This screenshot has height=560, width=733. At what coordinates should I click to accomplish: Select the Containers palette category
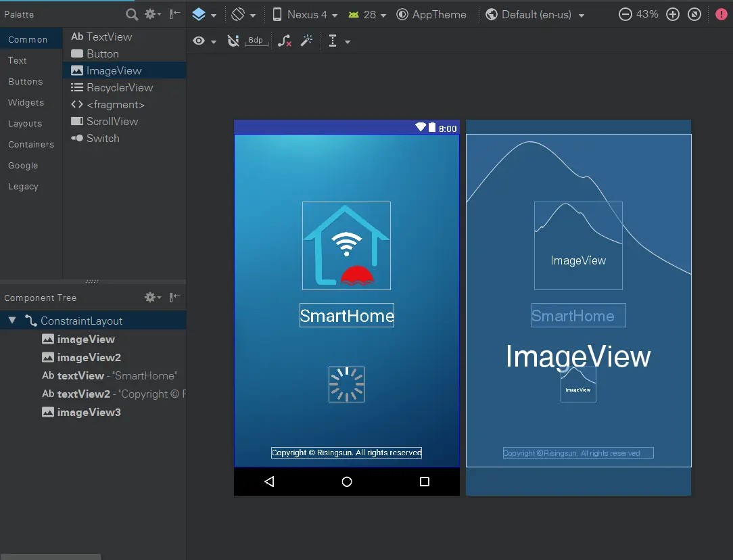pyautogui.click(x=31, y=145)
